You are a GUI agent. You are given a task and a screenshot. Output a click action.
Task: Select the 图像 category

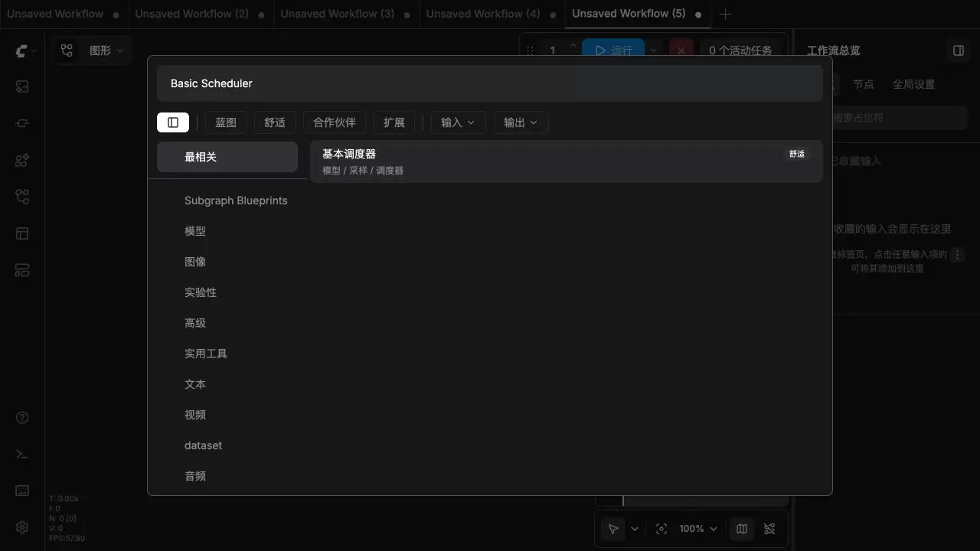click(227, 262)
